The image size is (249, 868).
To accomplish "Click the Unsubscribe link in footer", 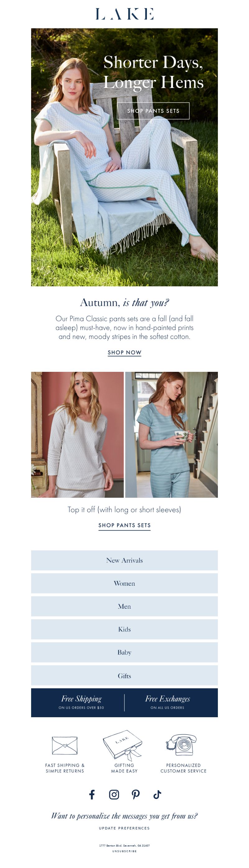I will pyautogui.click(x=125, y=851).
